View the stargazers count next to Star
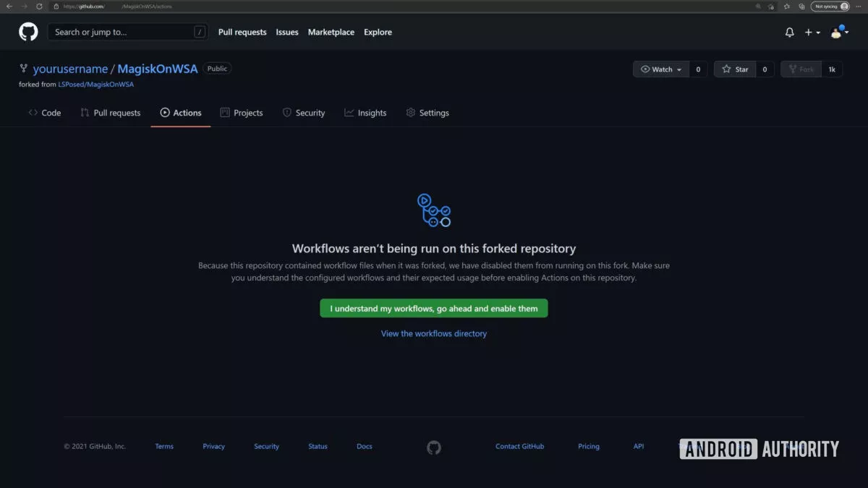Image resolution: width=868 pixels, height=488 pixels. 765,69
